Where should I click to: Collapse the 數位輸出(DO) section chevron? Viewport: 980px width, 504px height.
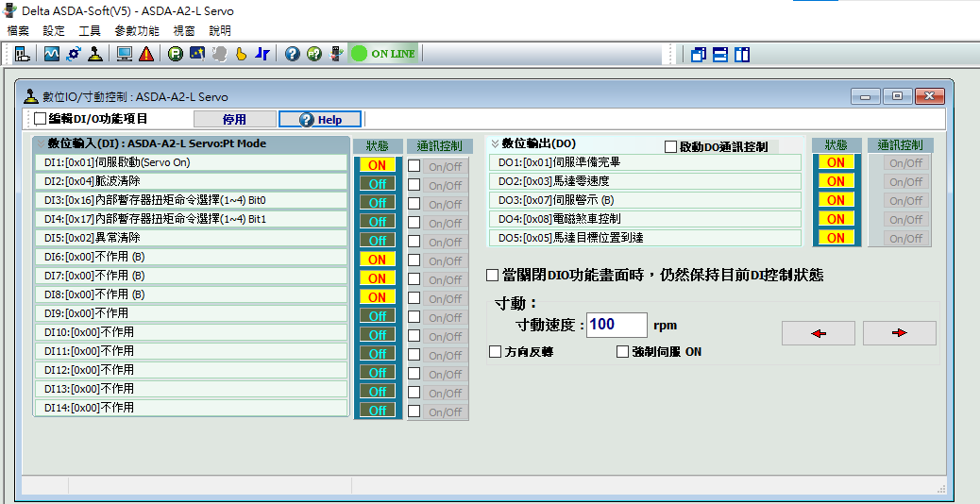click(x=495, y=143)
